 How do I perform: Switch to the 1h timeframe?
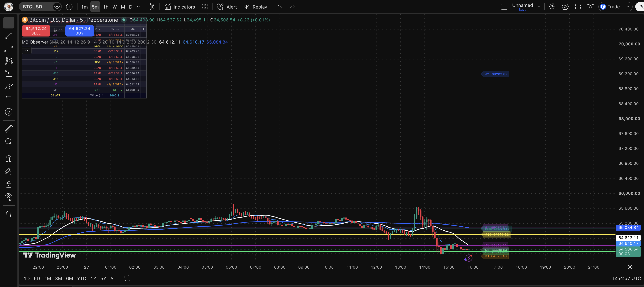coord(106,7)
